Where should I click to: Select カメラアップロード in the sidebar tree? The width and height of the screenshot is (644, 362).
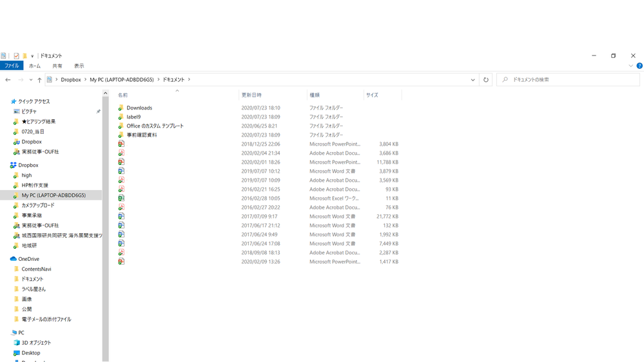(38, 205)
